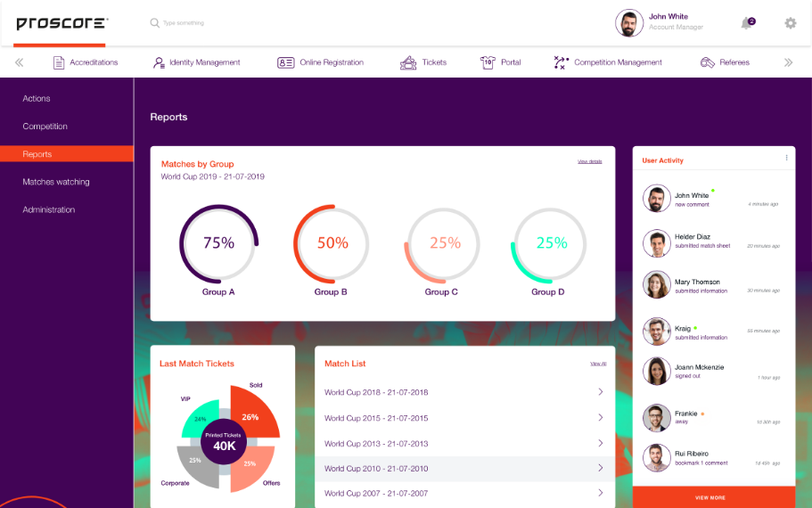Open settings gear in header
Screen dimensions: 812x508
point(791,23)
